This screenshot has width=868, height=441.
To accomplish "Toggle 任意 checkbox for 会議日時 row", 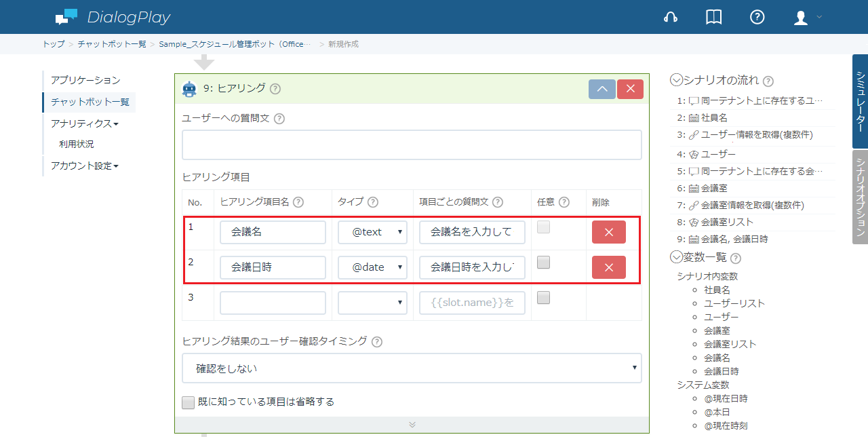I will tap(543, 263).
